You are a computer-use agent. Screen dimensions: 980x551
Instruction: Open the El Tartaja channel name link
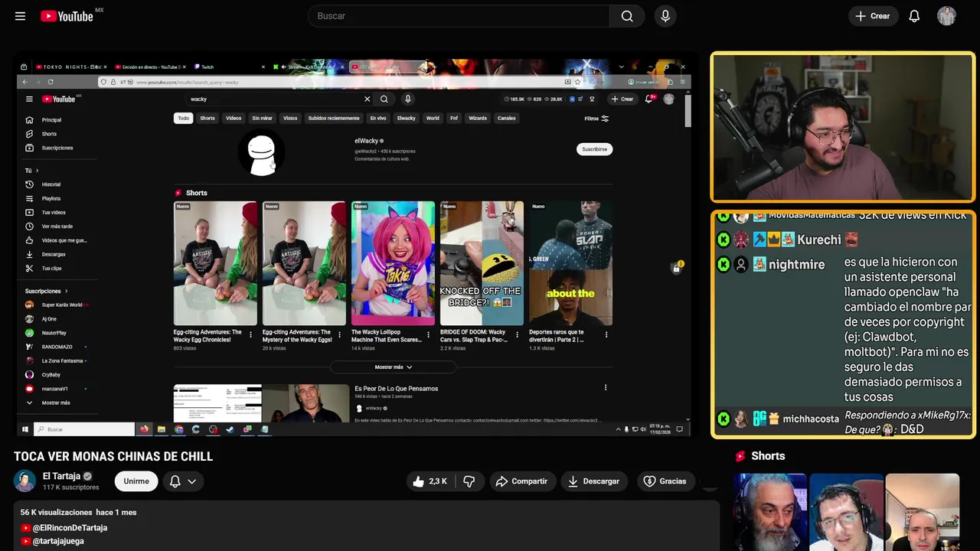(x=61, y=476)
